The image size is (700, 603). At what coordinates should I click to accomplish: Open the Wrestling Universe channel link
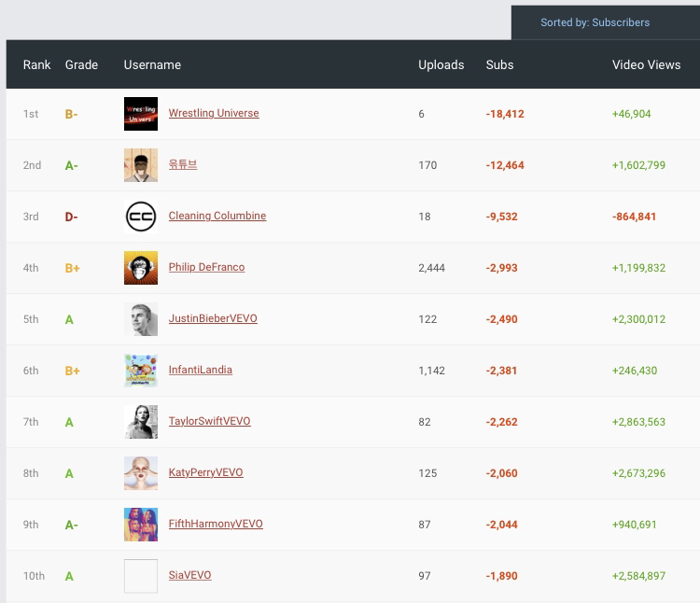pos(214,113)
